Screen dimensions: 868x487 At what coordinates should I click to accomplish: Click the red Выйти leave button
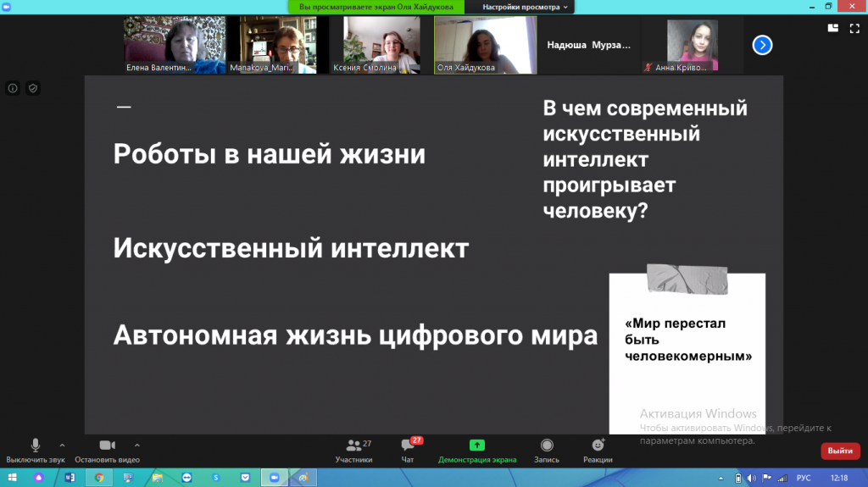pos(839,451)
